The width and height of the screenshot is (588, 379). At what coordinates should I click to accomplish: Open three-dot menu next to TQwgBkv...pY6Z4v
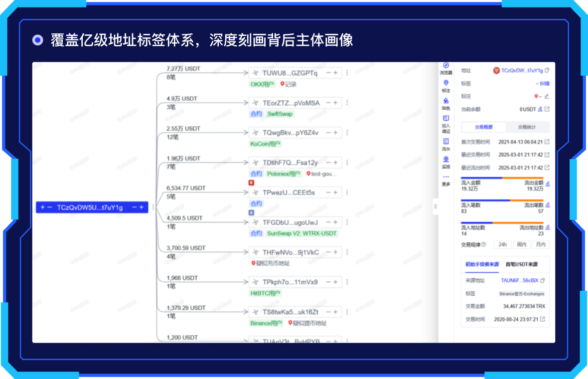click(347, 133)
